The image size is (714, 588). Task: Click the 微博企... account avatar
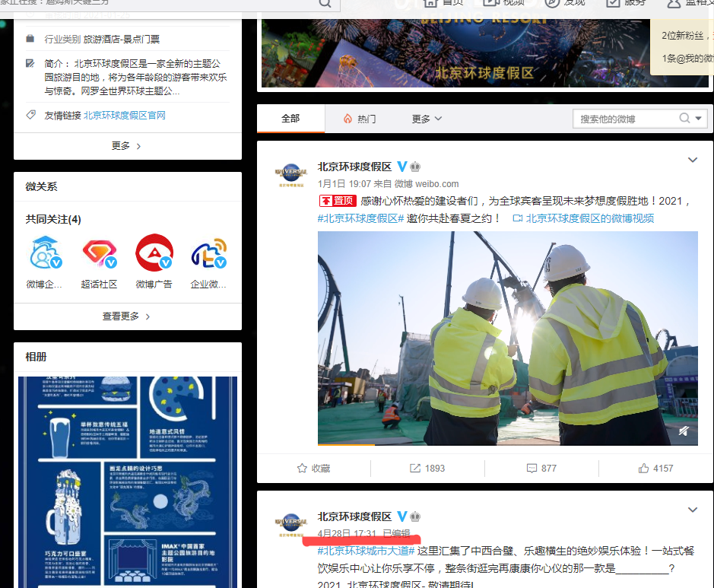(45, 253)
